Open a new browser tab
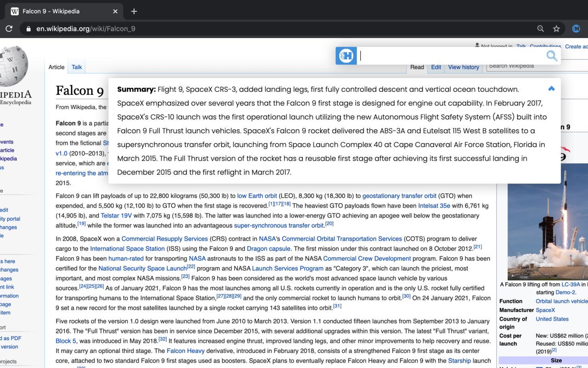The width and height of the screenshot is (588, 368). coord(134,11)
